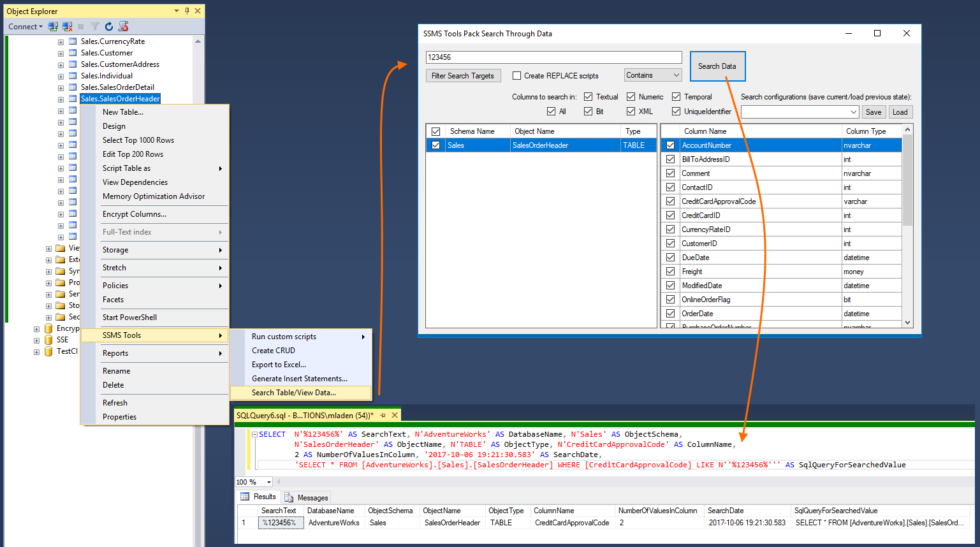The image size is (980, 547).
Task: Uncheck the AccountNumber column checkbox
Action: click(x=671, y=145)
